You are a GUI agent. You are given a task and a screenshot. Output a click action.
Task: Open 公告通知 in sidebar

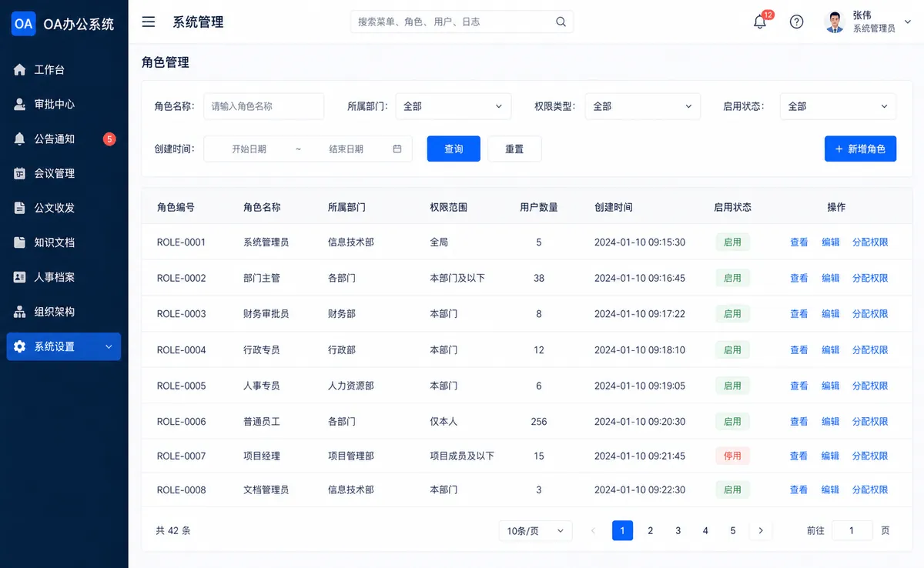point(64,139)
